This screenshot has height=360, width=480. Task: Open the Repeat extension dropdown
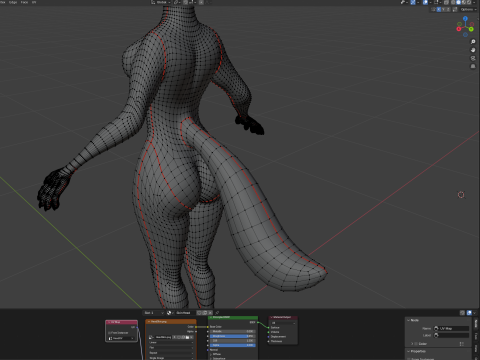(x=171, y=353)
